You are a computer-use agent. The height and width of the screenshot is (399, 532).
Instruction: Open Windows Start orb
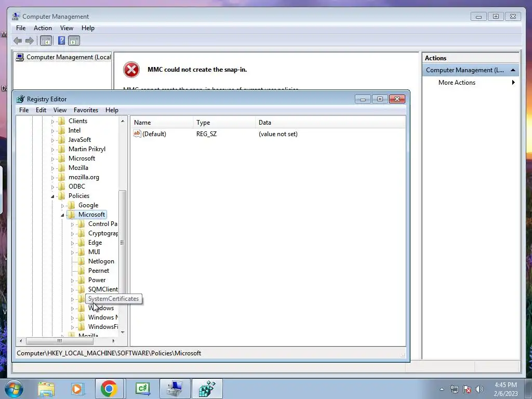[x=14, y=389]
